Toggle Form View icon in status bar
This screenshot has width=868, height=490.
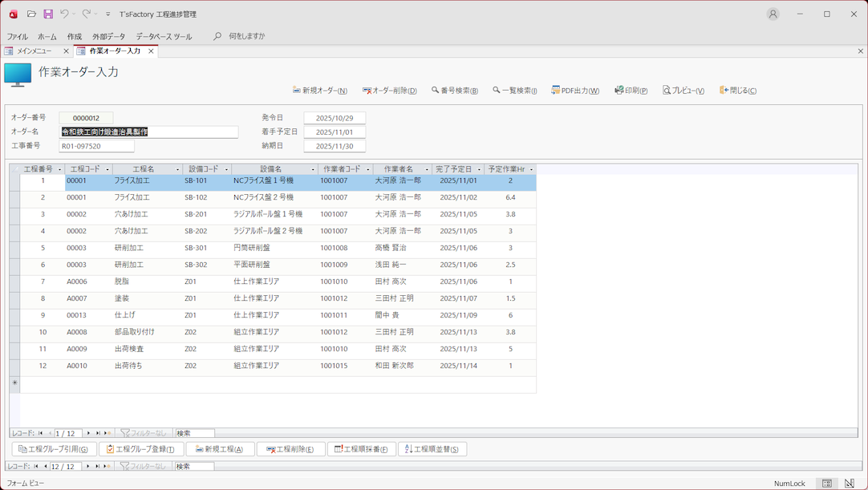(827, 484)
